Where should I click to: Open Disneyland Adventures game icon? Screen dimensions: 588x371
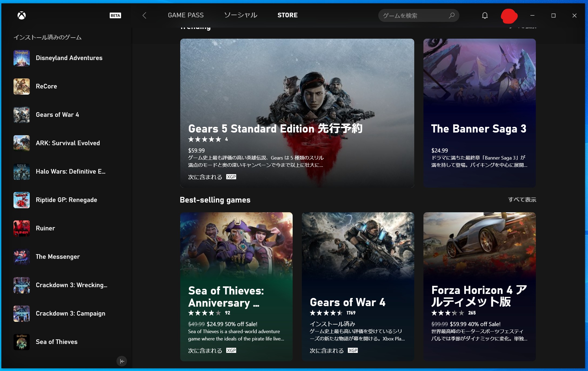point(22,58)
